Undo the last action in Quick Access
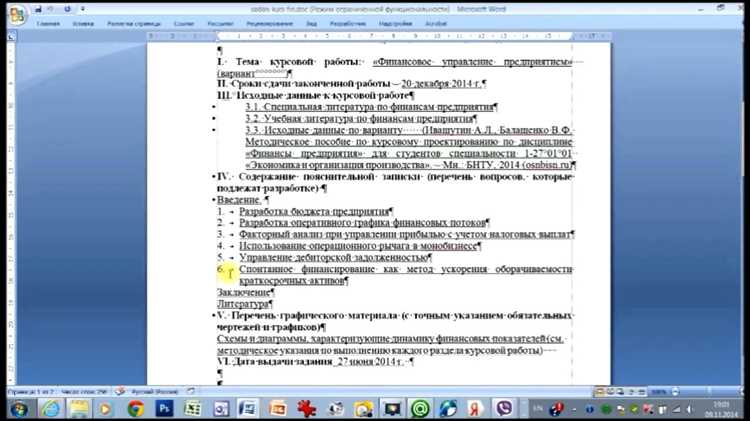Image resolution: width=750 pixels, height=421 pixels. pos(51,9)
